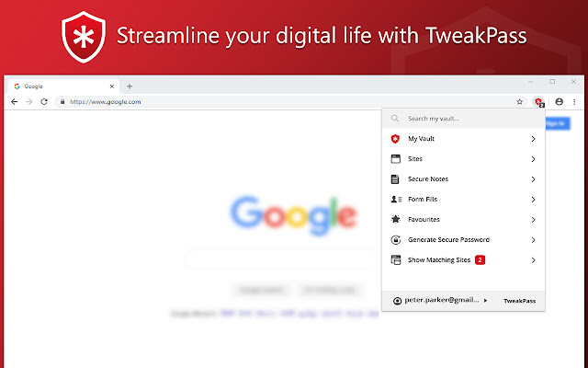Expand the Secure Notes chevron
This screenshot has height=368, width=588.
coord(533,179)
